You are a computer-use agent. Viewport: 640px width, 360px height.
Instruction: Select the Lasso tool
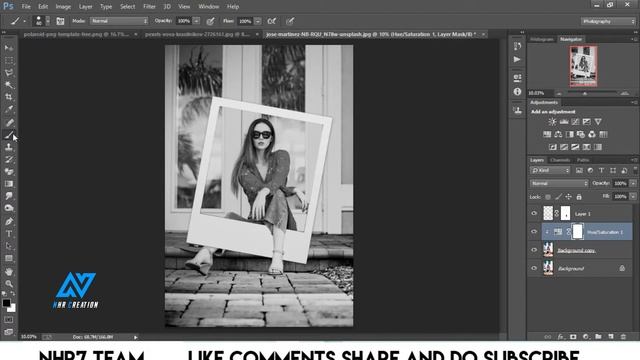point(9,73)
